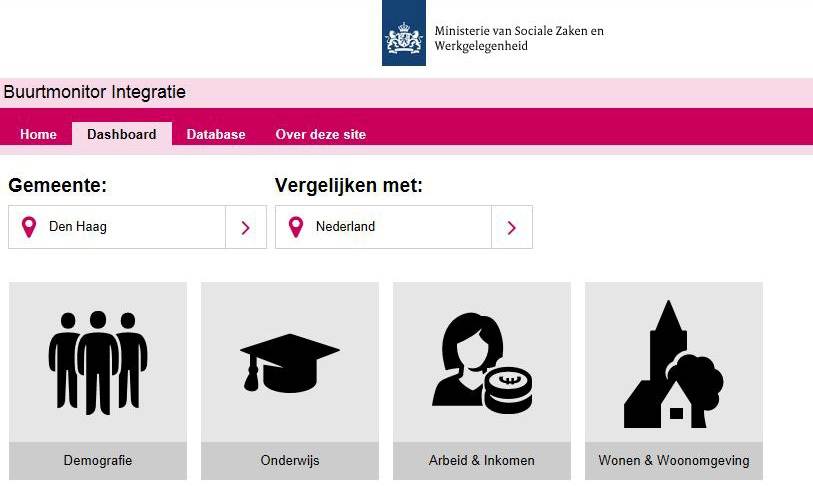
Task: Expand the Vergelijken met selector chevron
Action: click(x=512, y=227)
